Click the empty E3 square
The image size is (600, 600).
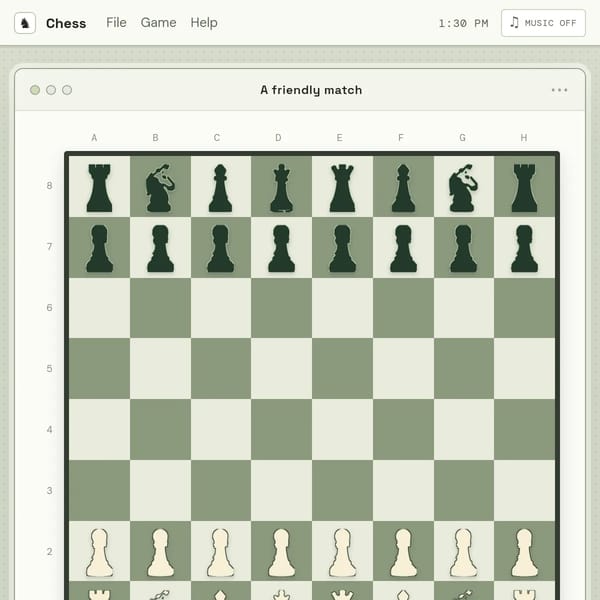(342, 490)
